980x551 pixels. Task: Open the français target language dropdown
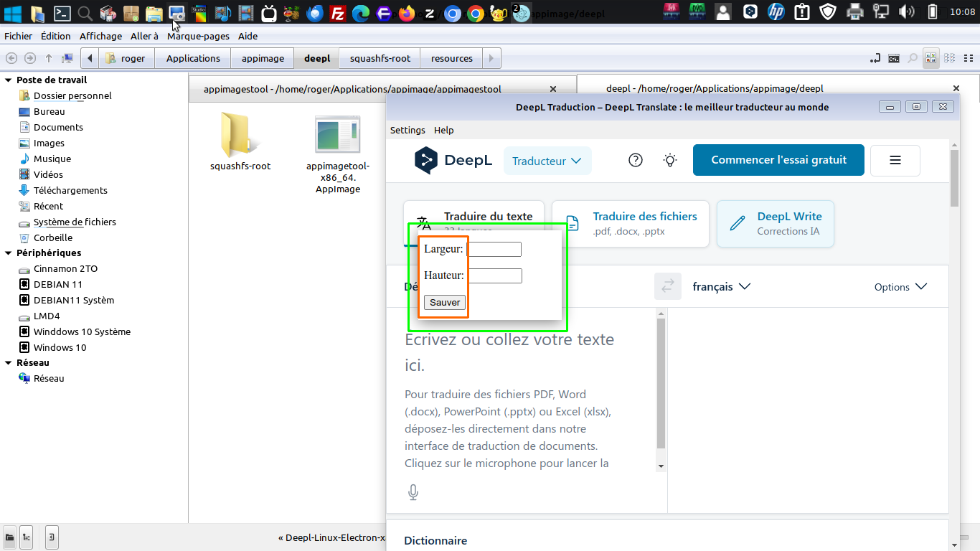[x=721, y=286]
